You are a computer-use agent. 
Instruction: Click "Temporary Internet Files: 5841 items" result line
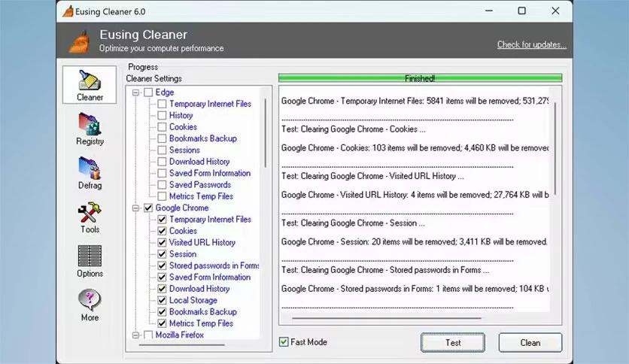415,101
